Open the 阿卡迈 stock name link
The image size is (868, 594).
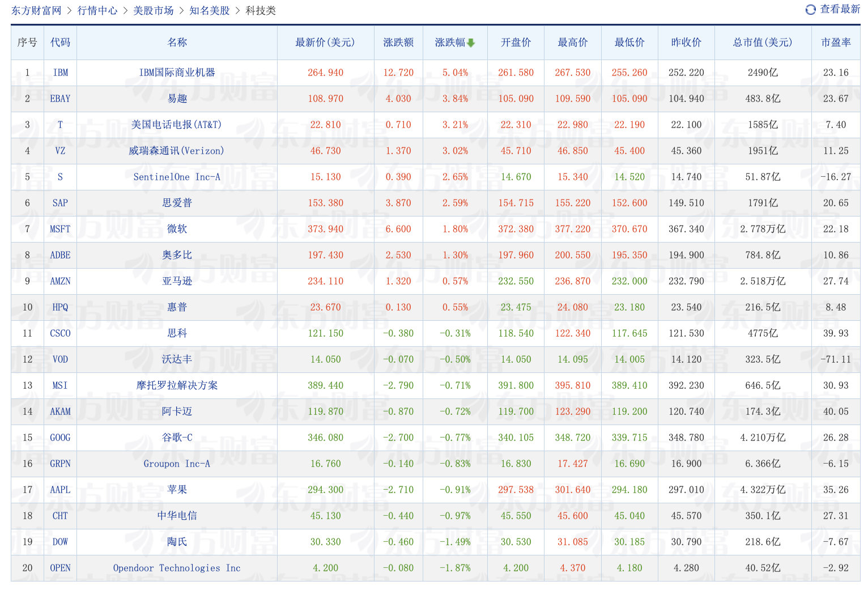tap(177, 411)
